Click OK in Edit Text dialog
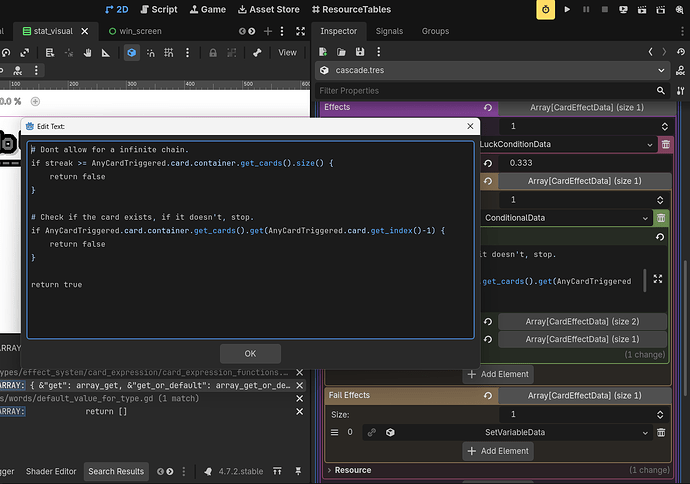The width and height of the screenshot is (690, 484). click(250, 354)
